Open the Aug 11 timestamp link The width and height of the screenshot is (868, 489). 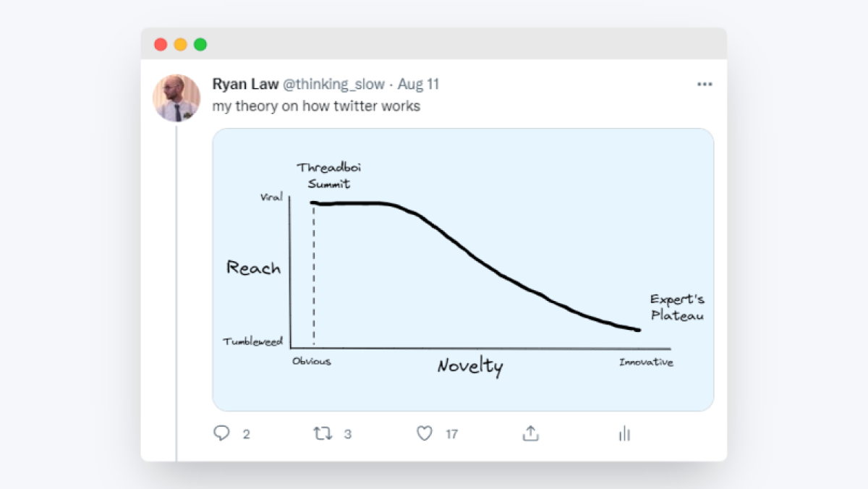[418, 85]
